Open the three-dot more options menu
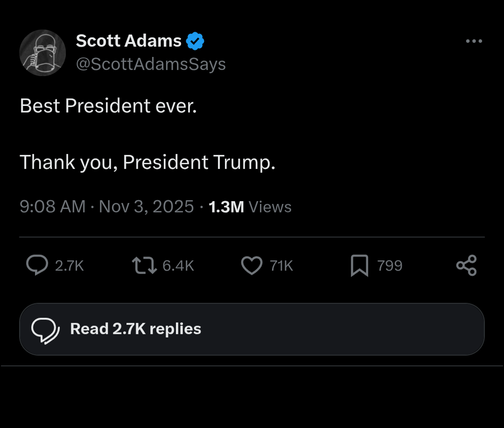Screen dimensions: 504x428 [x=474, y=41]
